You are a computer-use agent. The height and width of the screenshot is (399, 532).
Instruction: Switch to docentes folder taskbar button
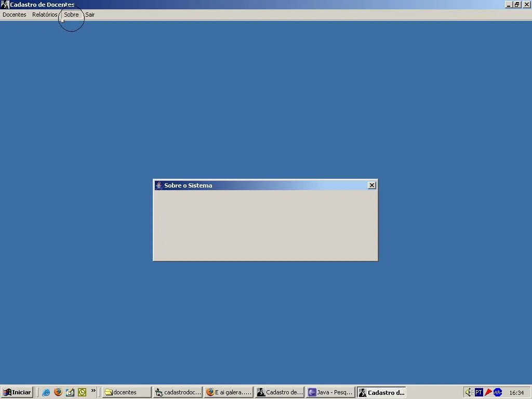coord(127,392)
